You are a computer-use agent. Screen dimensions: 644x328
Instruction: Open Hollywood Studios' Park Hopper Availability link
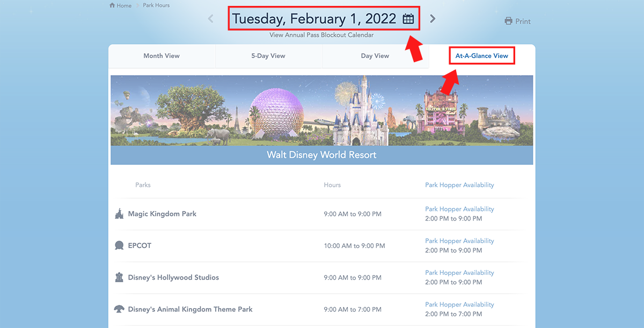pyautogui.click(x=459, y=272)
